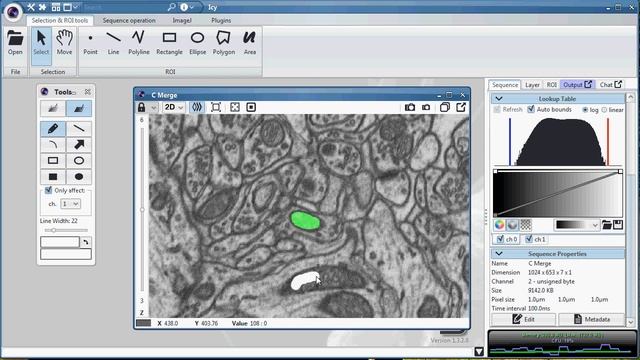Click the wrench preferences icon in title bar

coord(31,7)
